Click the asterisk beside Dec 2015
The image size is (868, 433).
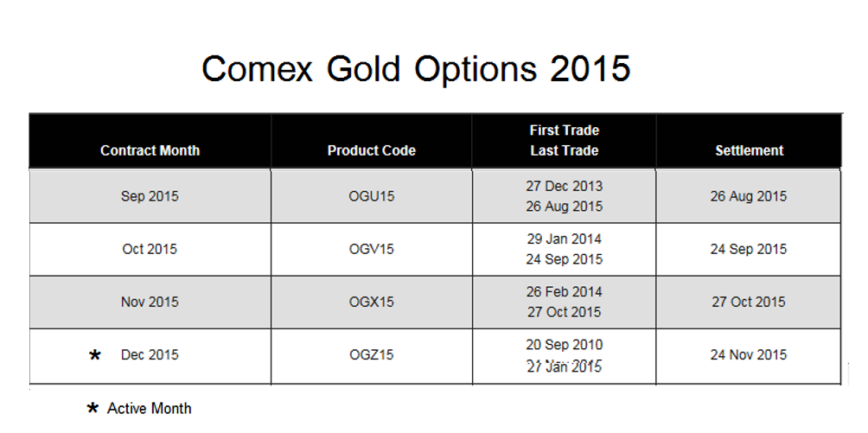95,355
